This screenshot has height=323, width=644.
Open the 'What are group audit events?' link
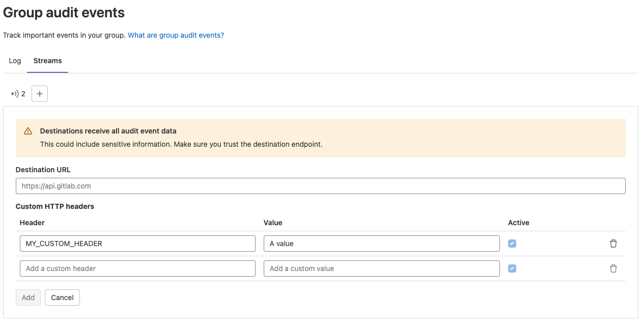point(176,35)
